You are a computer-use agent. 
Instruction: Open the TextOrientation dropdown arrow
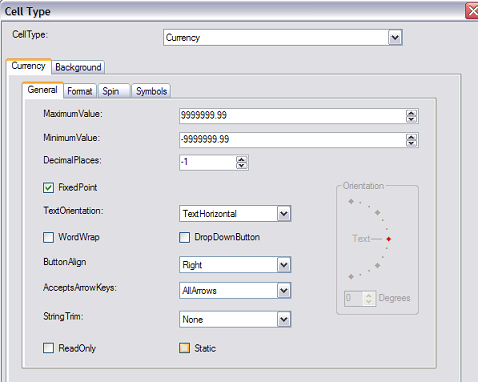click(284, 214)
